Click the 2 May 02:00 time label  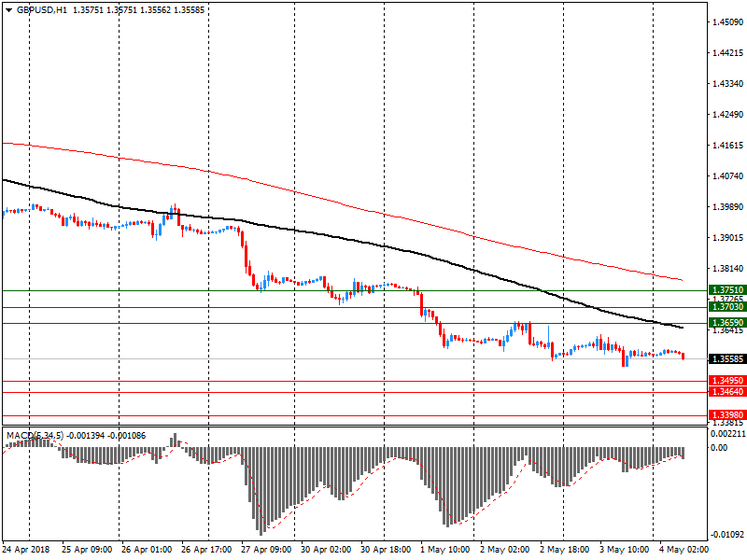[x=505, y=550]
